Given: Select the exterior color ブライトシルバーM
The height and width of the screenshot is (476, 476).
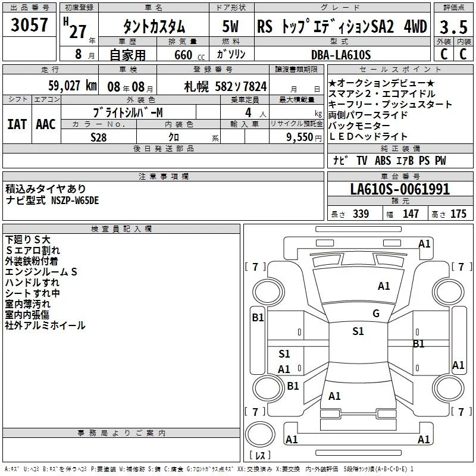Looking at the screenshot, I should (x=128, y=112).
